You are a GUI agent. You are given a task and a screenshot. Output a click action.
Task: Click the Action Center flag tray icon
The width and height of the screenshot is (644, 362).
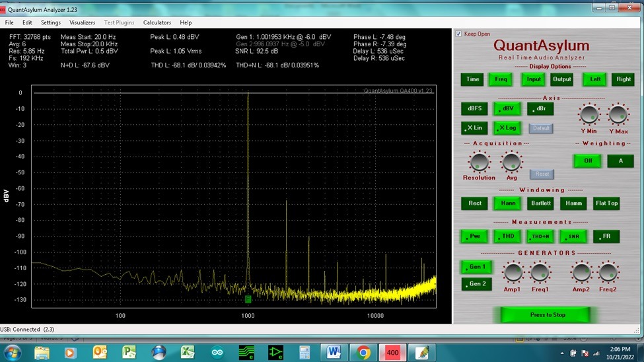[585, 353]
